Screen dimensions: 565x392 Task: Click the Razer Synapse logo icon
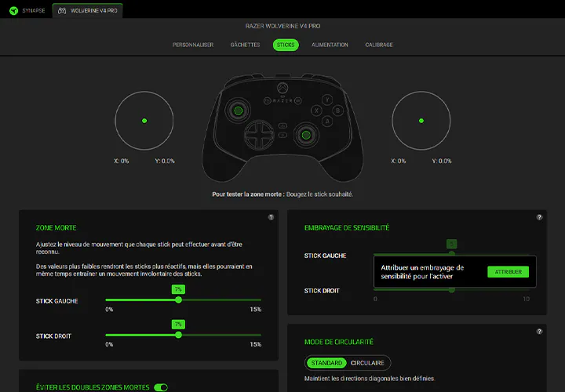13,11
